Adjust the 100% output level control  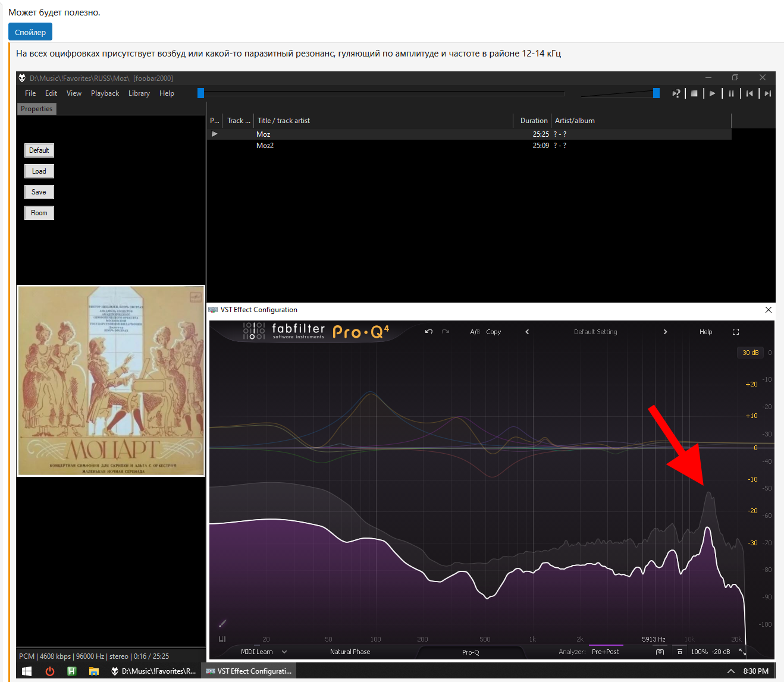[x=699, y=652]
